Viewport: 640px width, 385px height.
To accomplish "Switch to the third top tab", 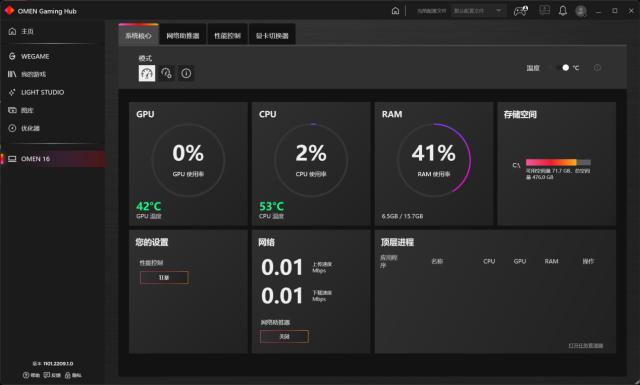I will coord(228,36).
